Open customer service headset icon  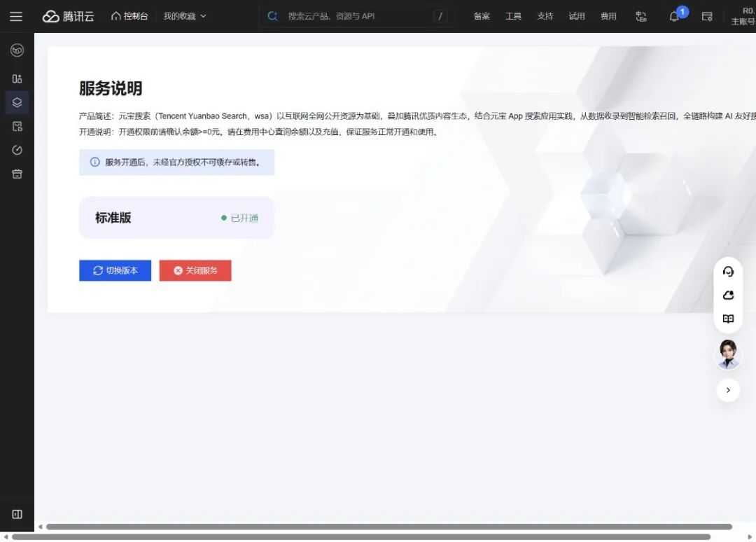[x=728, y=272]
